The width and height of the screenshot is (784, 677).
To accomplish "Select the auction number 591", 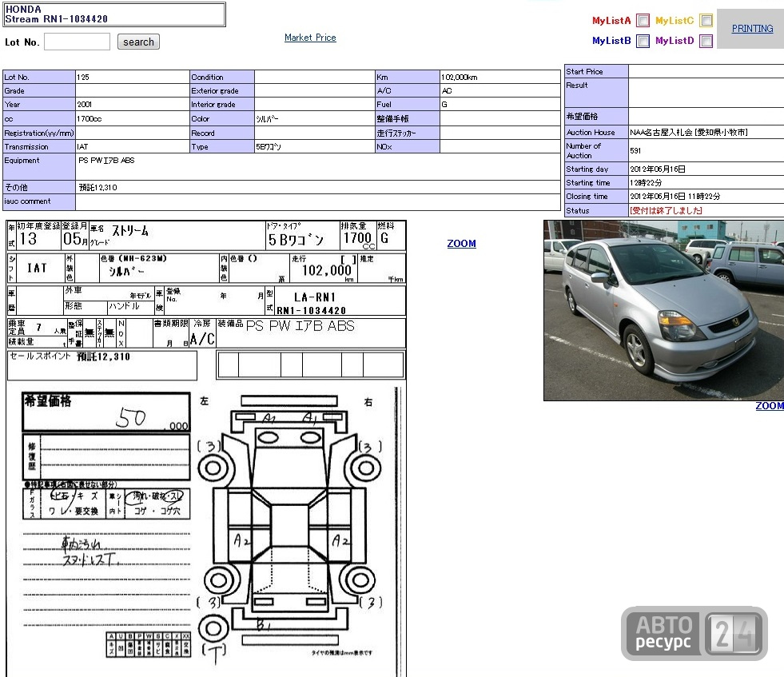I will 635,150.
